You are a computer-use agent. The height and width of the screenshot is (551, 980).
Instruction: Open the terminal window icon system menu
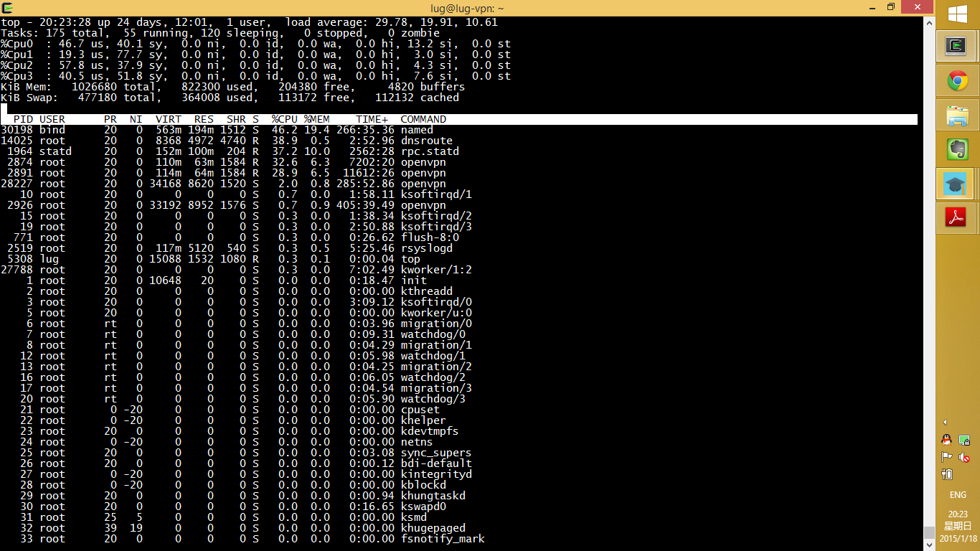7,7
